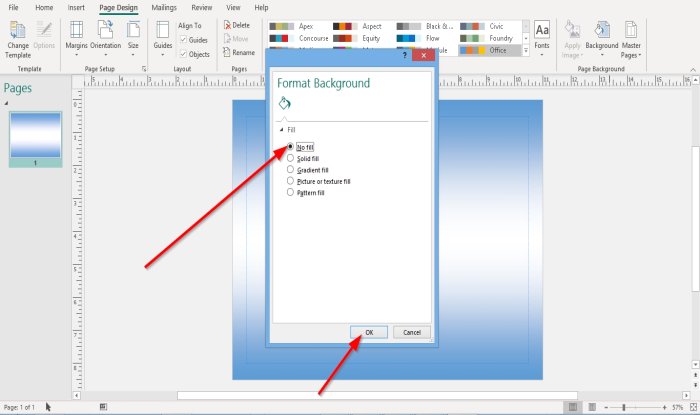The height and width of the screenshot is (415, 700).
Task: Open the Mailings tab
Action: 164,8
